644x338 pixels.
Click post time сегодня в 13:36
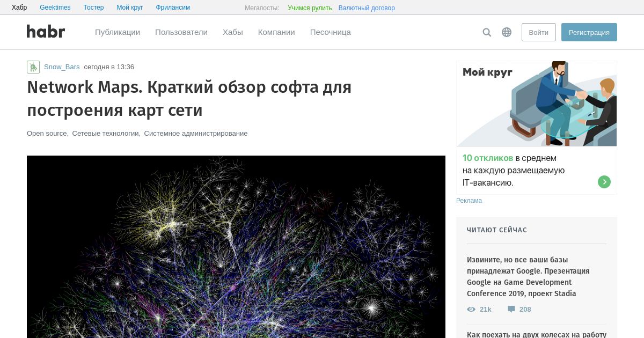pos(109,67)
